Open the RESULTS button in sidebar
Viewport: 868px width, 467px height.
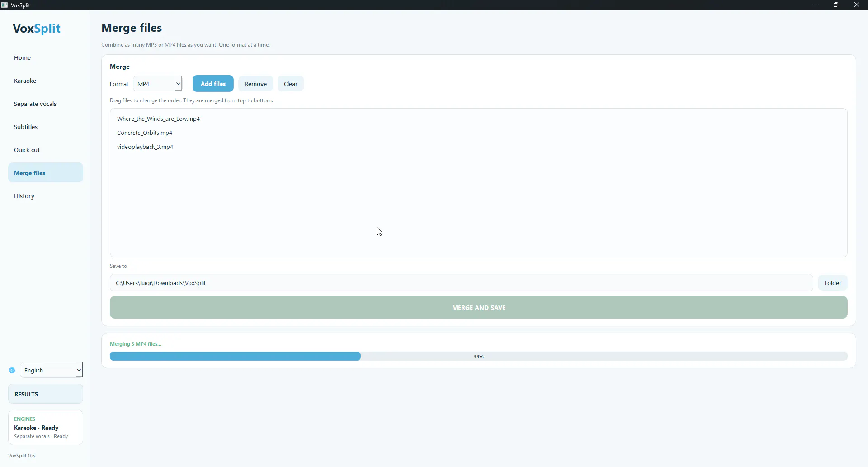(x=46, y=394)
